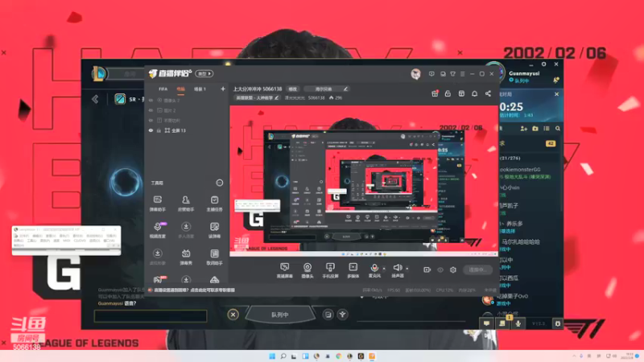Click the streaming settings help notice link
644x362 pixels.
point(194,290)
